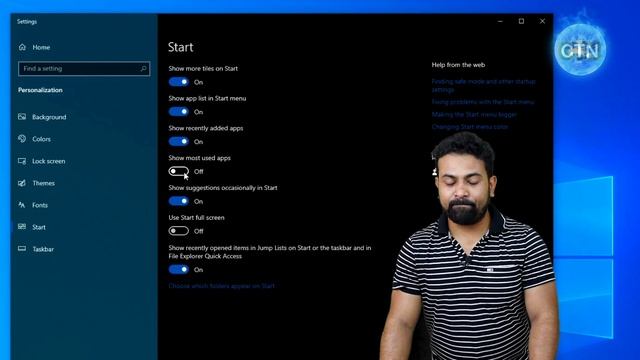Close the Settings window
This screenshot has height=360, width=640.
coord(542,21)
